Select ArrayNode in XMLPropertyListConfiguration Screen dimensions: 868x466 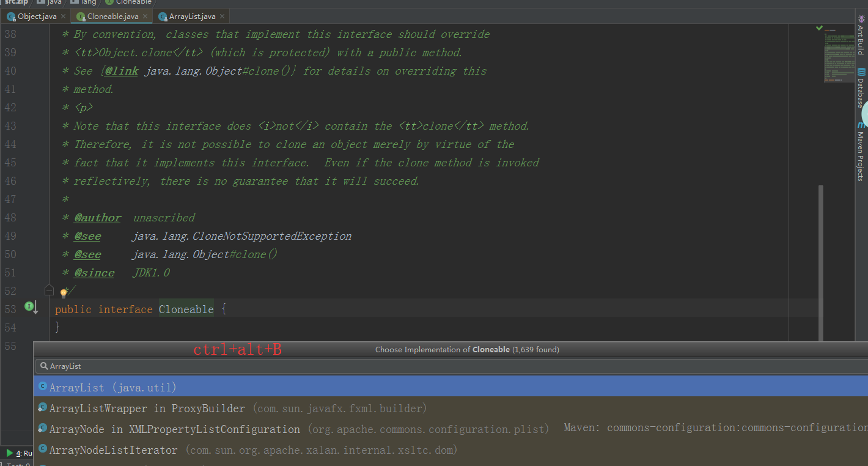[x=451, y=429]
